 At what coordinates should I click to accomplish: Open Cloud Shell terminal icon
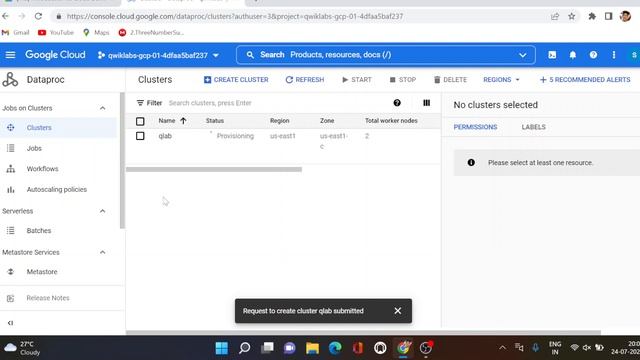pos(552,55)
